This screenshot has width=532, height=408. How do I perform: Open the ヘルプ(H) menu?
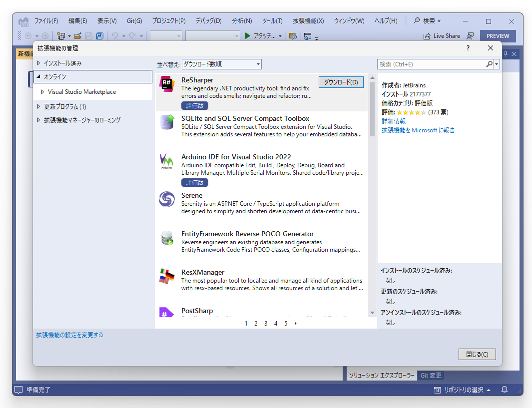coord(386,21)
